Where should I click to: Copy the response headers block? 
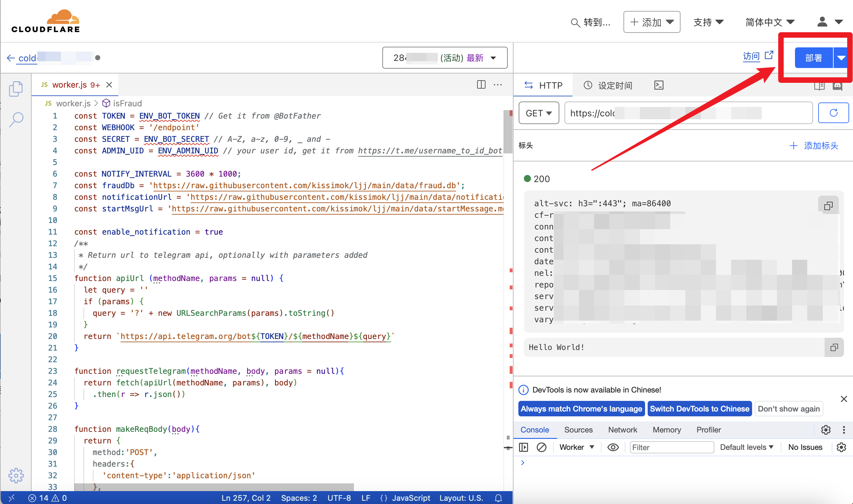(828, 206)
